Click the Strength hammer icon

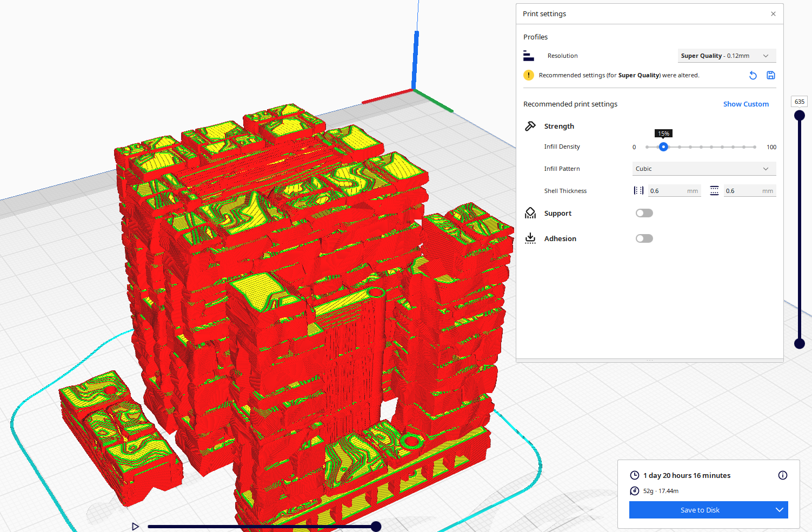[530, 126]
